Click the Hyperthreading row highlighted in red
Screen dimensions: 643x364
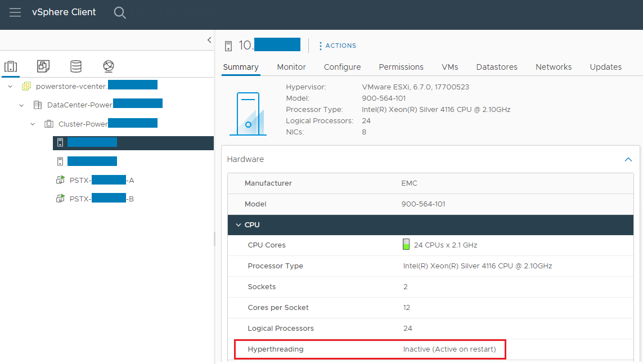coord(370,349)
